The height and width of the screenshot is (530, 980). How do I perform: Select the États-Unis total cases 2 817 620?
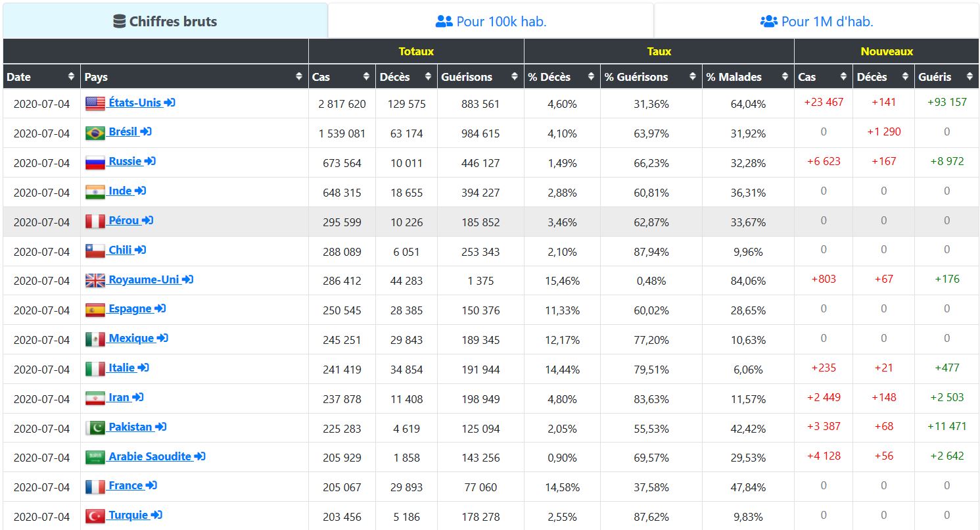click(342, 104)
